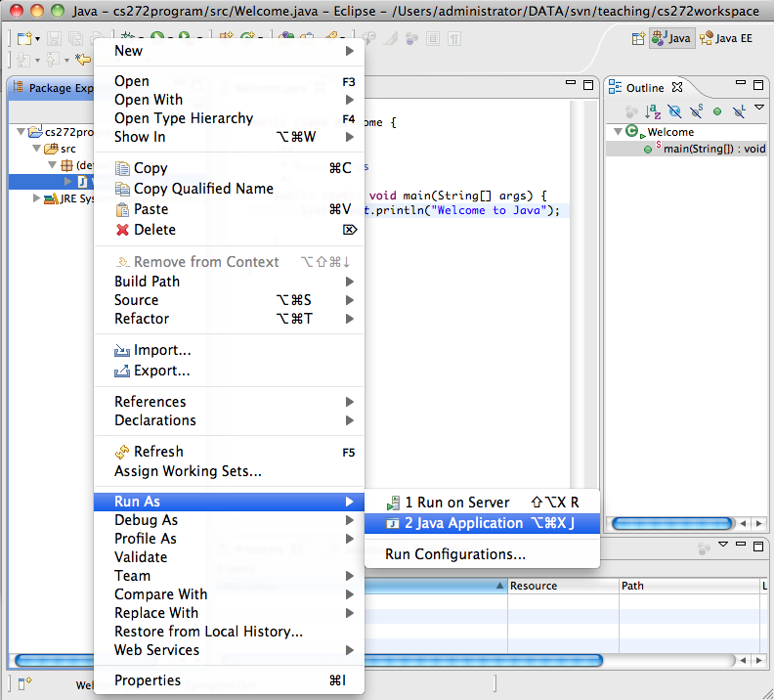
Task: Click the Toggle Block Selection toolbar icon
Action: (433, 38)
